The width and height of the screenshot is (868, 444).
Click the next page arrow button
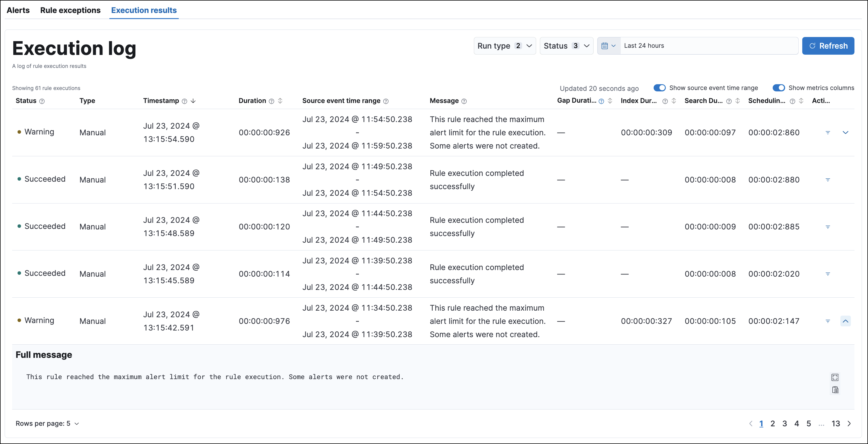[849, 423]
